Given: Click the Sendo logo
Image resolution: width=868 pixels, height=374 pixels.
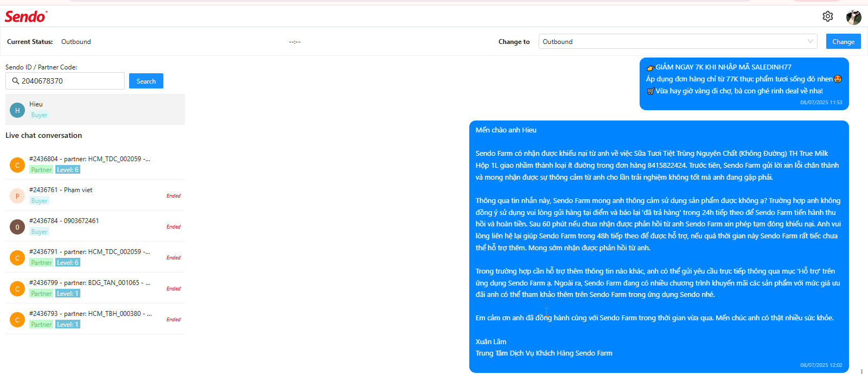Looking at the screenshot, I should tap(26, 16).
